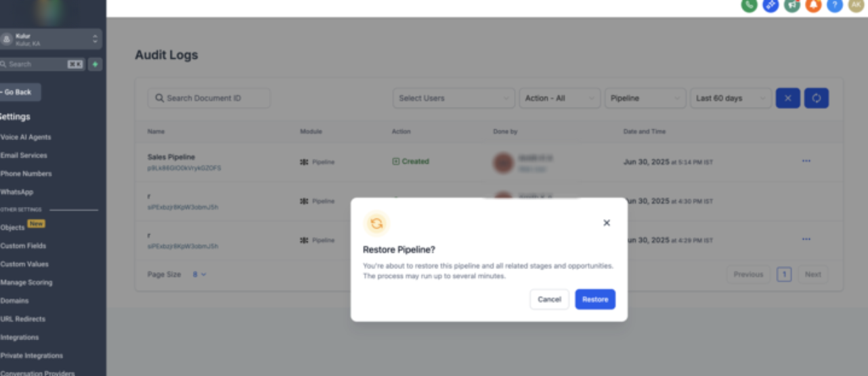Expand the Page Size selector
868x376 pixels.
coord(199,275)
